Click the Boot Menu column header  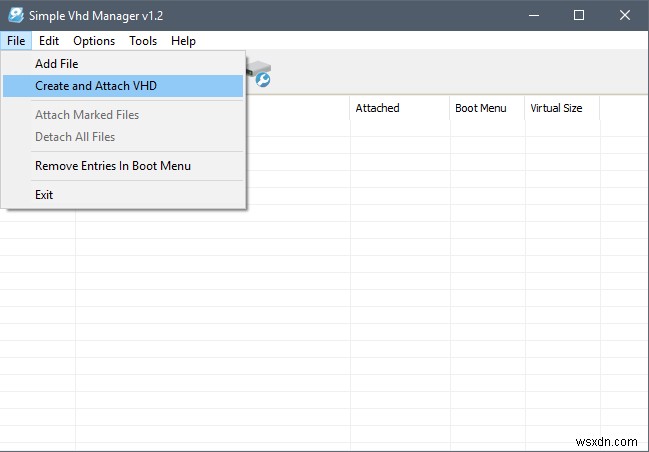tap(487, 108)
